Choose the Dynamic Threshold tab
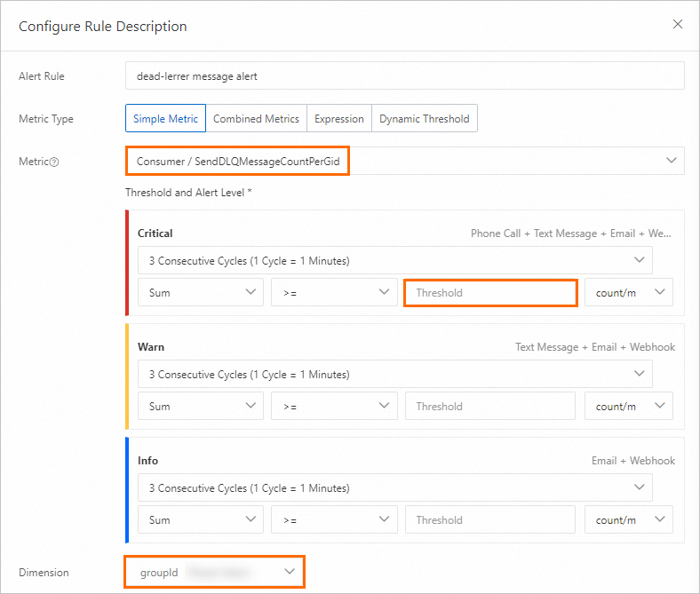700x594 pixels. [x=424, y=119]
